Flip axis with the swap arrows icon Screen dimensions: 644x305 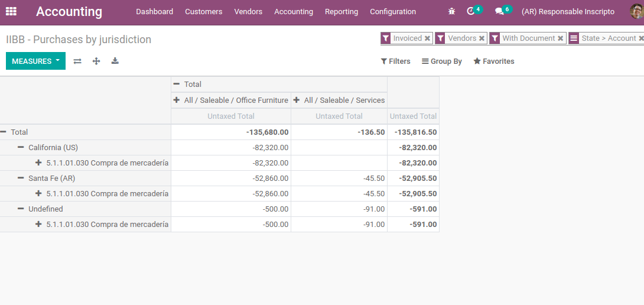point(77,61)
